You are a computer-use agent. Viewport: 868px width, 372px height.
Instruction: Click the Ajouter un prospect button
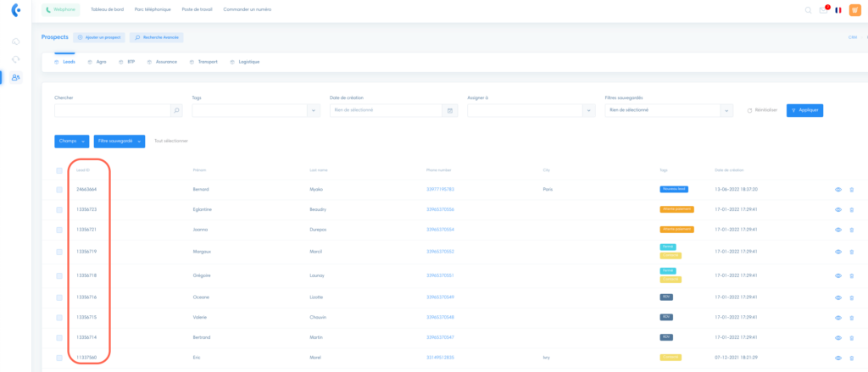99,38
